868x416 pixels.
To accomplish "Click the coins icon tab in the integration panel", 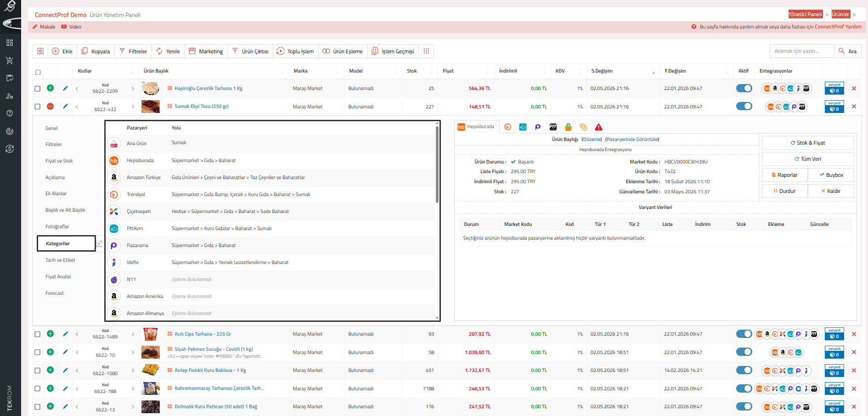I will [583, 127].
